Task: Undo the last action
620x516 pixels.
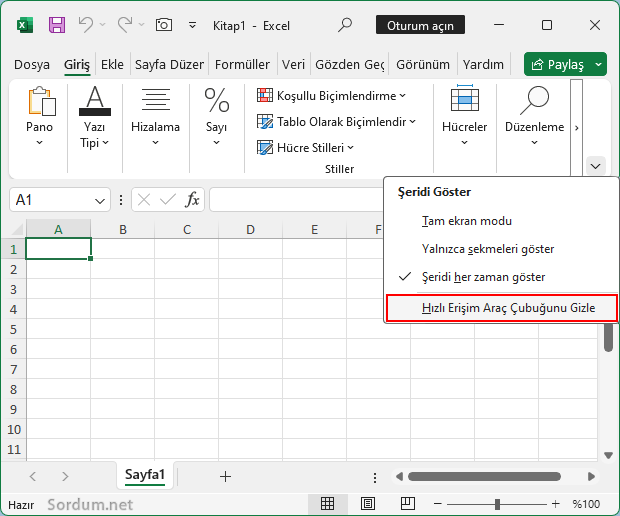Action: 85,25
